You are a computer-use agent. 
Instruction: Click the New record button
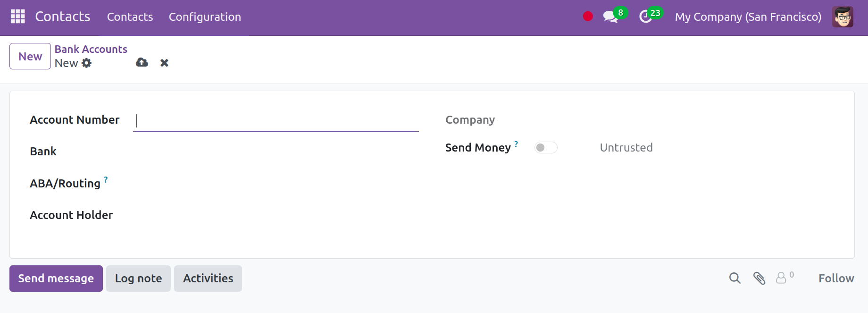point(30,56)
